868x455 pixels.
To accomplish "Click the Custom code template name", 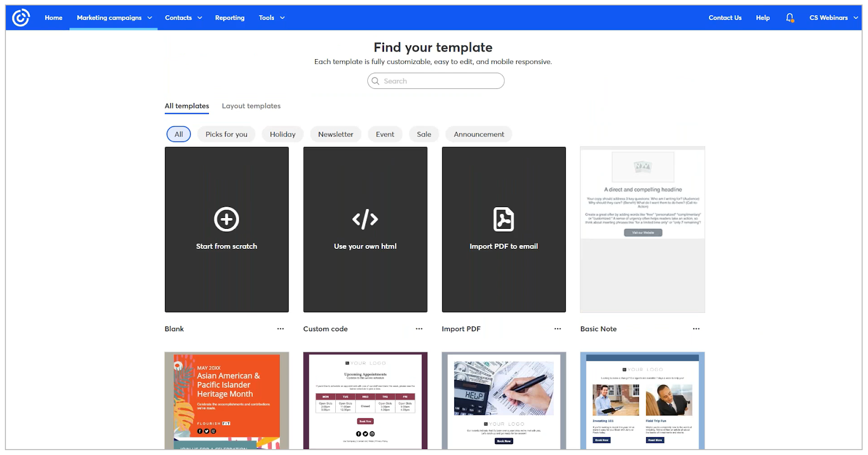I will point(325,329).
